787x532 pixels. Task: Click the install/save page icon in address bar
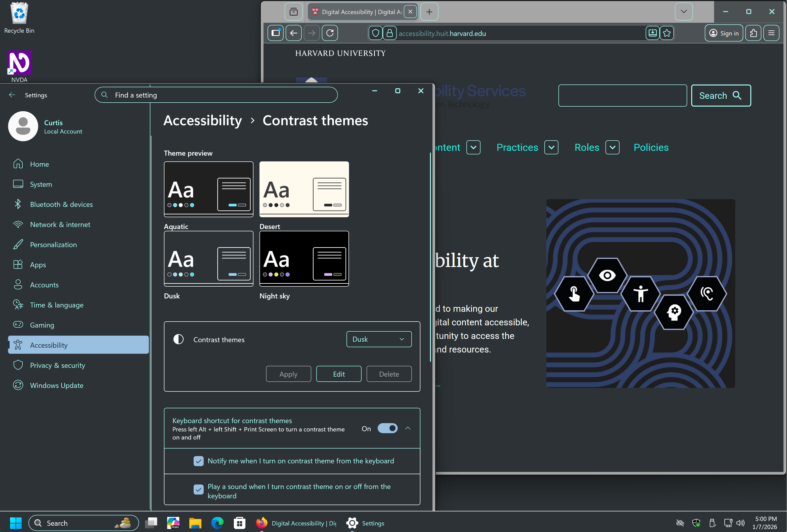tap(652, 33)
